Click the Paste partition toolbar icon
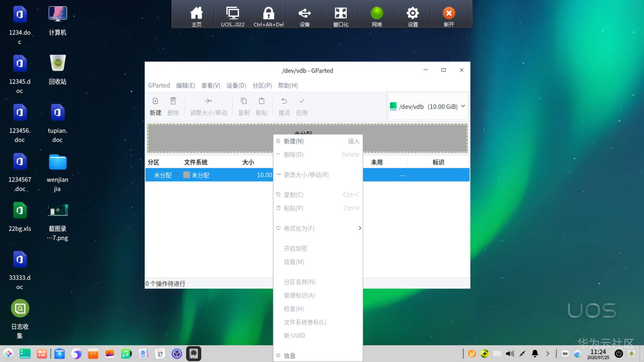The image size is (644, 362). (x=262, y=101)
